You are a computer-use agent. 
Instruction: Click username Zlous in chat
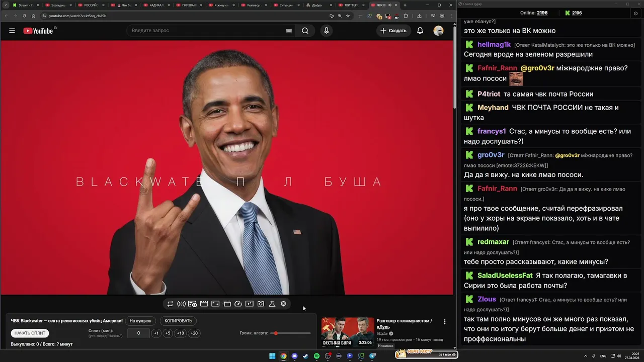(x=487, y=299)
